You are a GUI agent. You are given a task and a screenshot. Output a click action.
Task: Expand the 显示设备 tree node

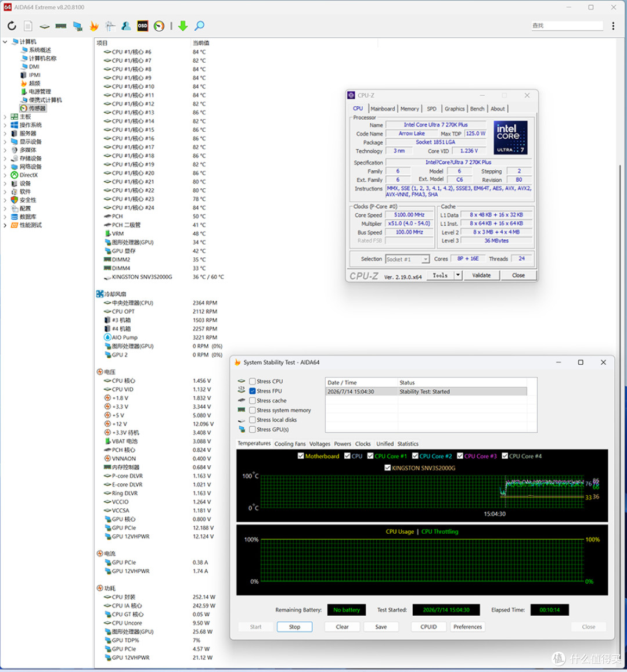tap(5, 142)
